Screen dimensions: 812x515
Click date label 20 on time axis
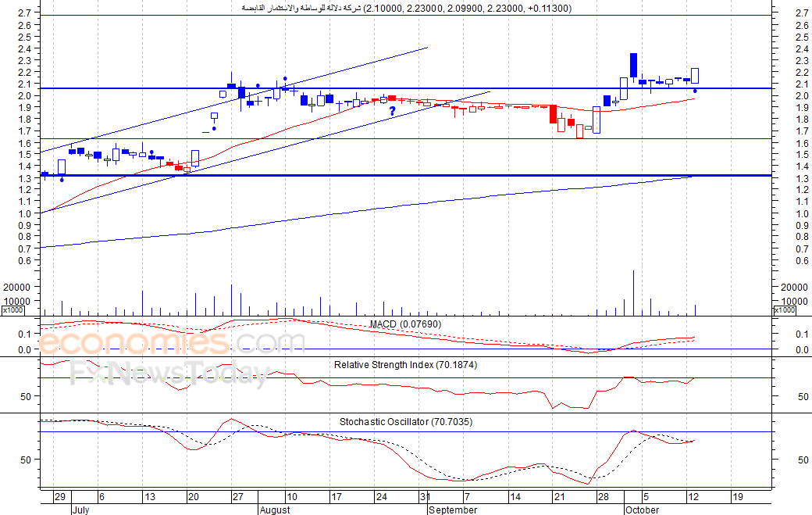[193, 497]
